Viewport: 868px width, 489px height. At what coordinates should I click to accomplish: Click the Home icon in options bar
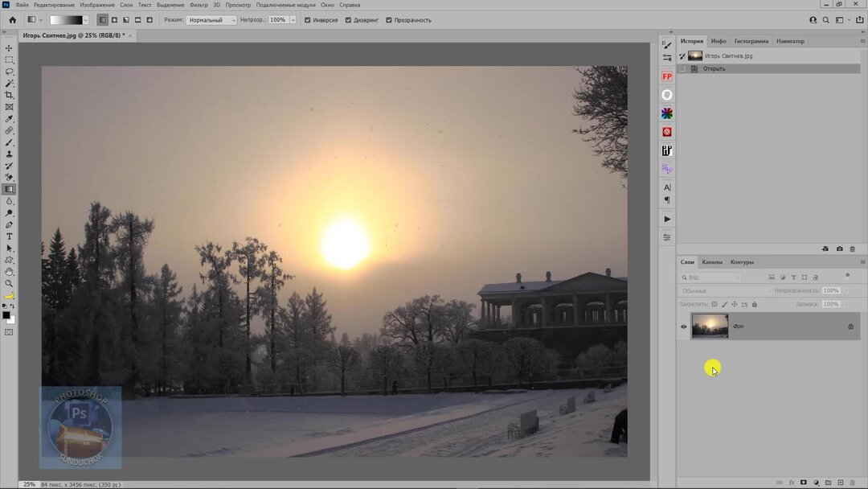(x=12, y=20)
